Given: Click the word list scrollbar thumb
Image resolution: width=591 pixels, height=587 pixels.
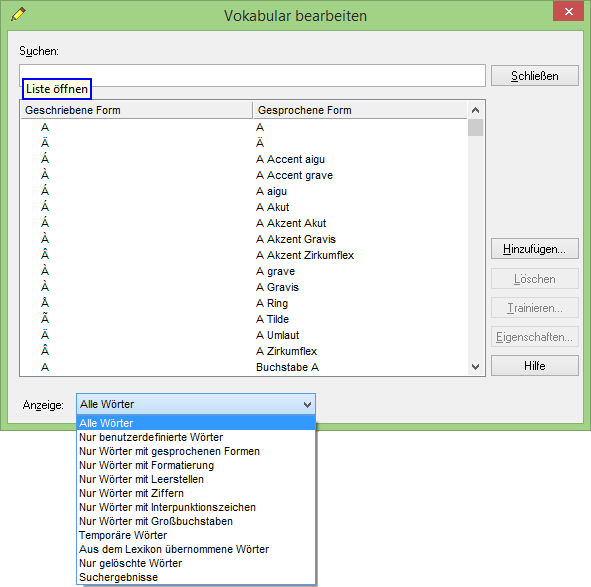Looking at the screenshot, I should (475, 127).
